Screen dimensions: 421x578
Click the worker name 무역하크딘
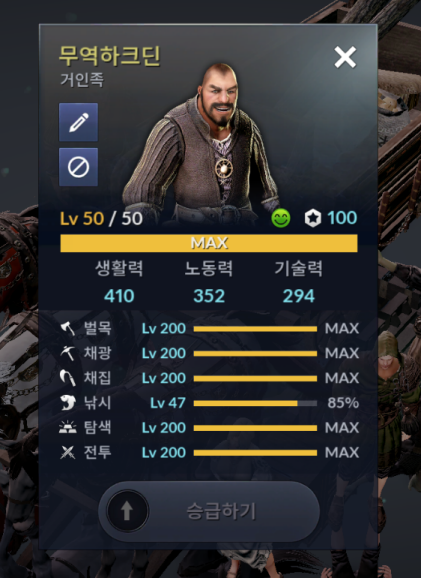tap(109, 56)
